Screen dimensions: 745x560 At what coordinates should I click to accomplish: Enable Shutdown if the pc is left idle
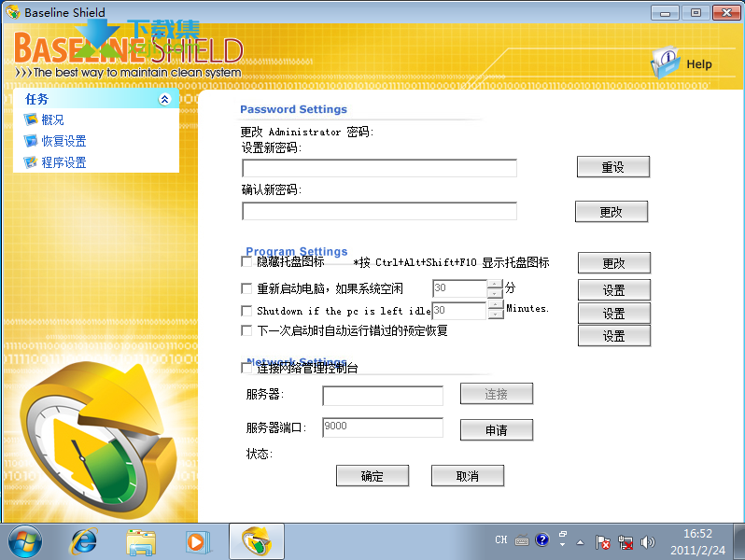(x=246, y=311)
